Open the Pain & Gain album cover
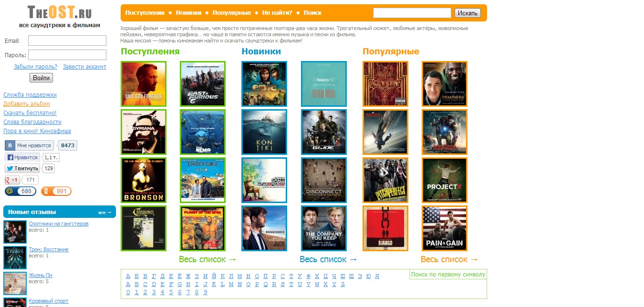Screen dimensions: 644x307 [x=445, y=228]
